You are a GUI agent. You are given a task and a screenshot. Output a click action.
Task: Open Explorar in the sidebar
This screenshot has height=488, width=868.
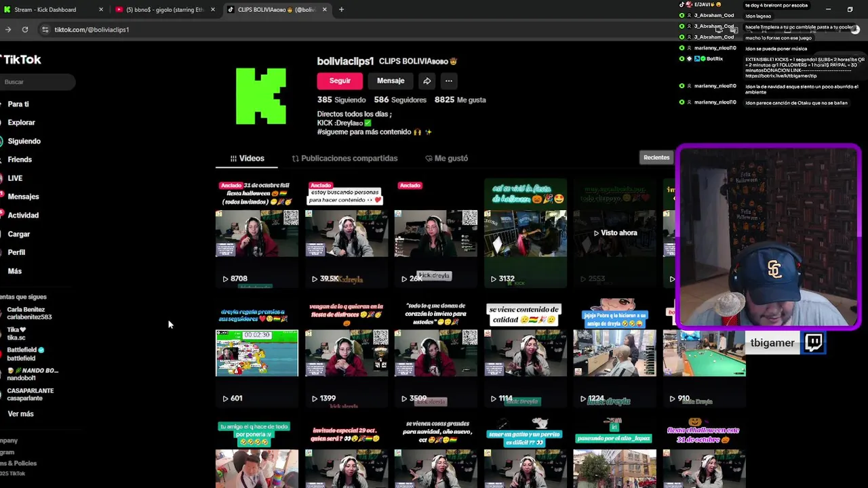point(21,123)
